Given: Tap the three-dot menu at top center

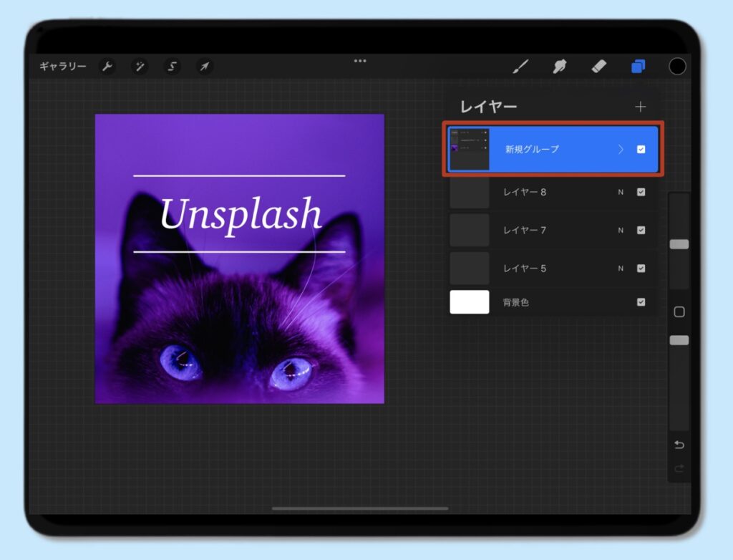Looking at the screenshot, I should click(x=360, y=61).
